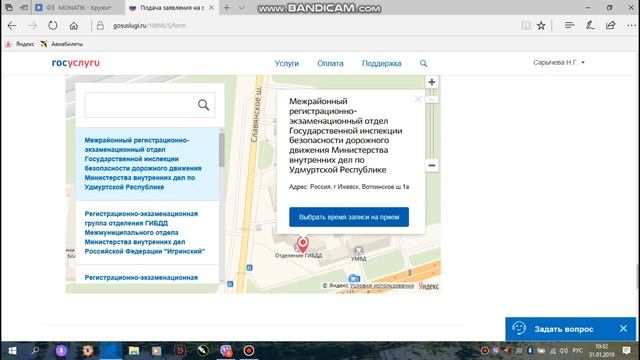Image resolution: width=640 pixels, height=360 pixels.
Task: Open the system tray volume icon
Action: pyautogui.click(x=564, y=351)
